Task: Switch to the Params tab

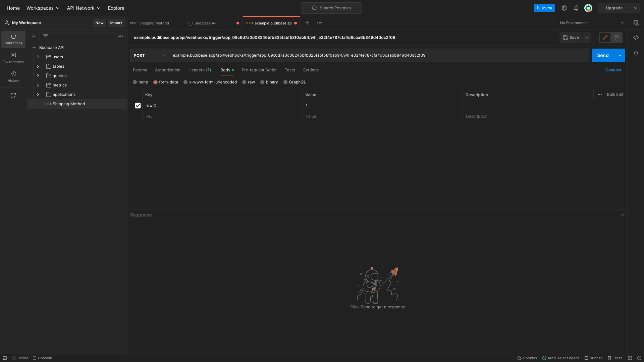Action: (x=140, y=70)
